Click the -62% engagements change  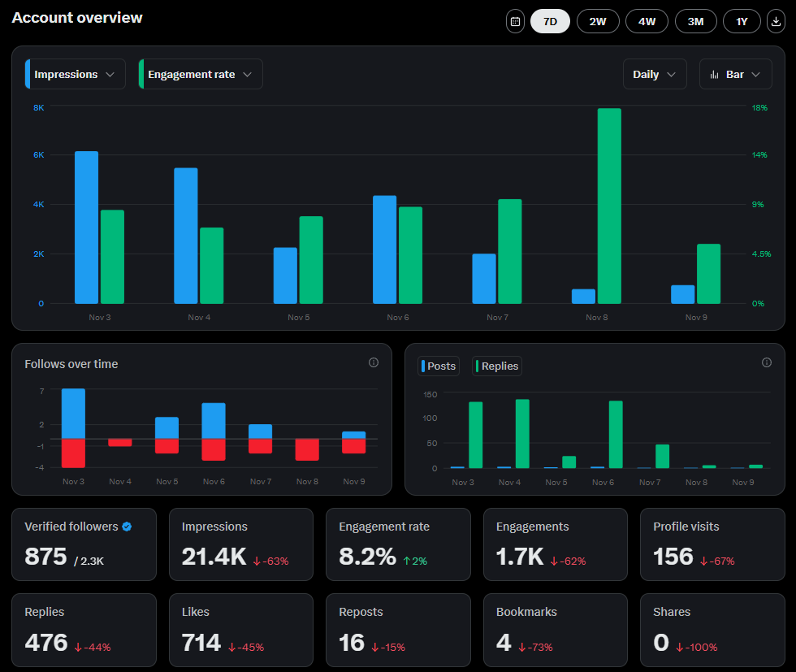coord(568,561)
